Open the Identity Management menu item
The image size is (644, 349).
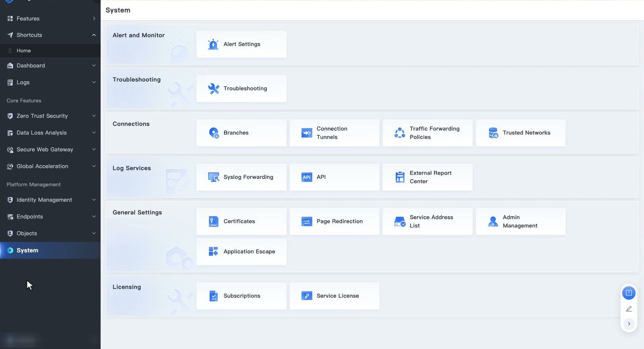coord(50,200)
